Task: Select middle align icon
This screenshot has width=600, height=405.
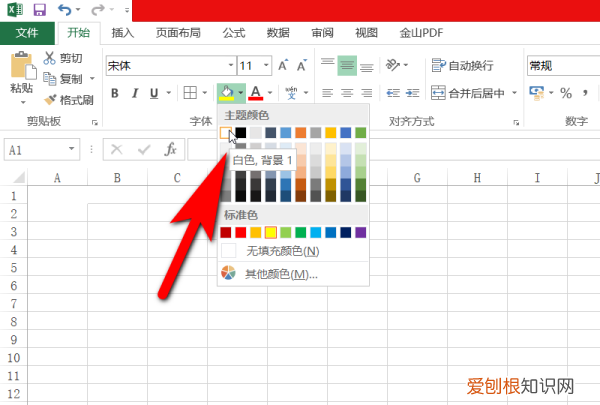Action: 347,65
